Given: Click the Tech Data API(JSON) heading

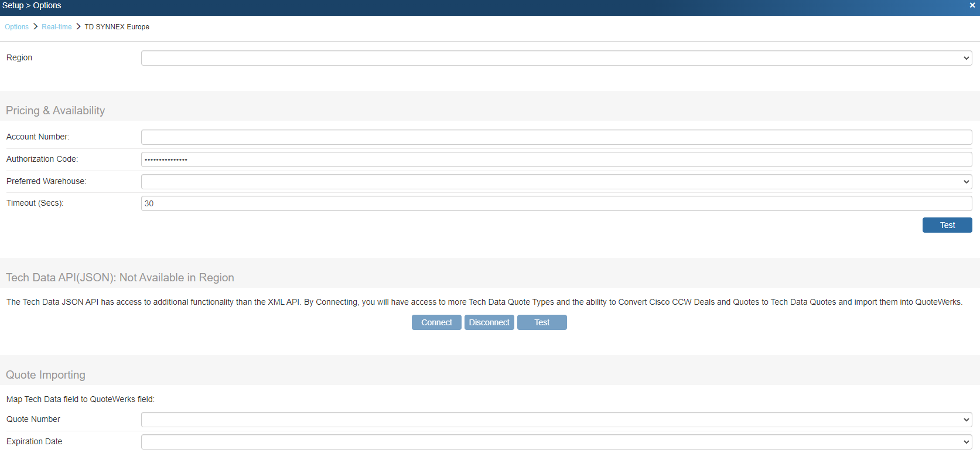Looking at the screenshot, I should pyautogui.click(x=120, y=278).
